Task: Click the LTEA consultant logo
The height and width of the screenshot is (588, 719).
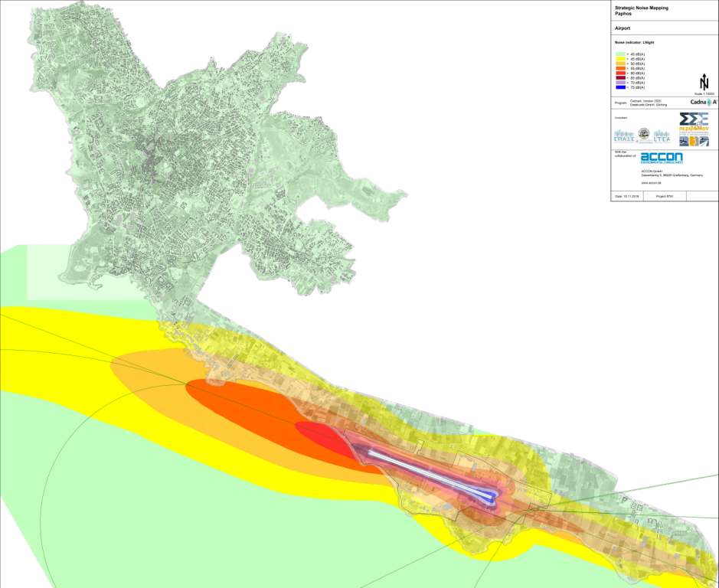Action: click(x=661, y=137)
